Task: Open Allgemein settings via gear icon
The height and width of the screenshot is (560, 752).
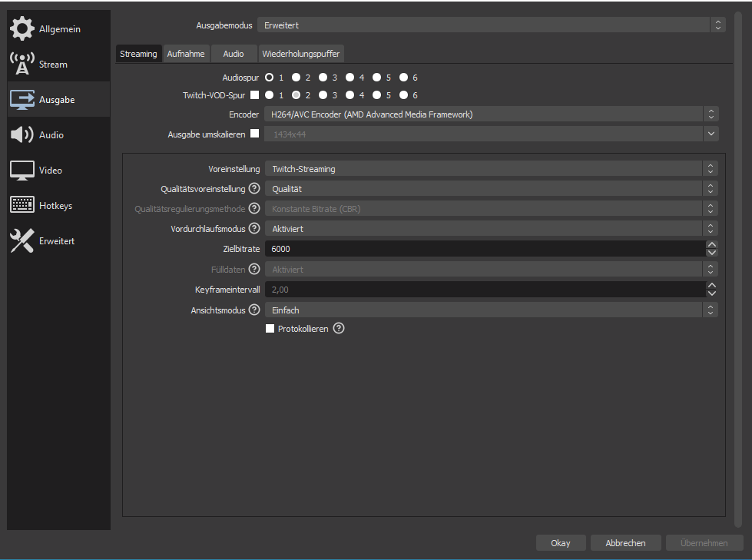Action: pos(22,29)
